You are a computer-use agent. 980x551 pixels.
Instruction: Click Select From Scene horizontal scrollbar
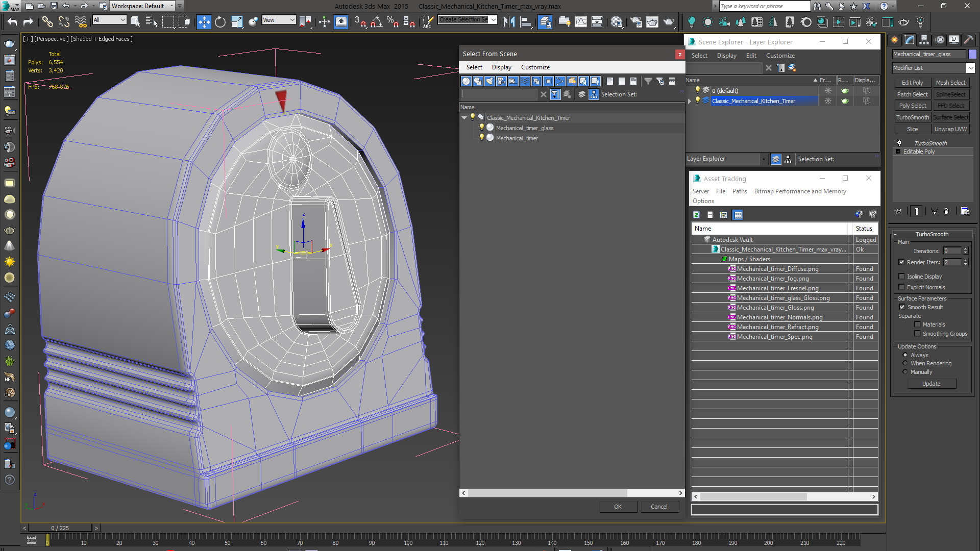(x=547, y=493)
